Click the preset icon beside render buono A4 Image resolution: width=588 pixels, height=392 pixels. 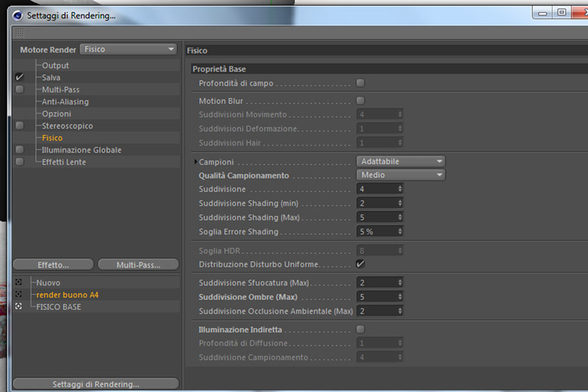(18, 294)
